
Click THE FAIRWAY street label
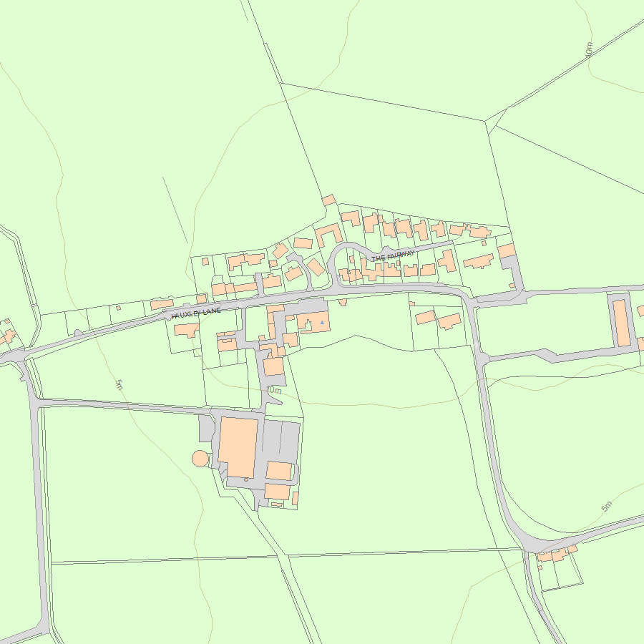[393, 256]
